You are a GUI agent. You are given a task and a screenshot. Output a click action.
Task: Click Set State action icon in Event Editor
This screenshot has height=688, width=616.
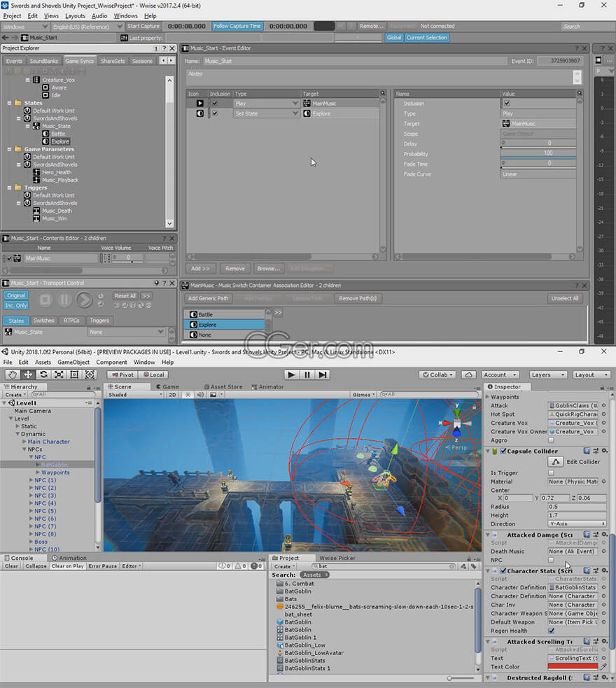(x=199, y=113)
